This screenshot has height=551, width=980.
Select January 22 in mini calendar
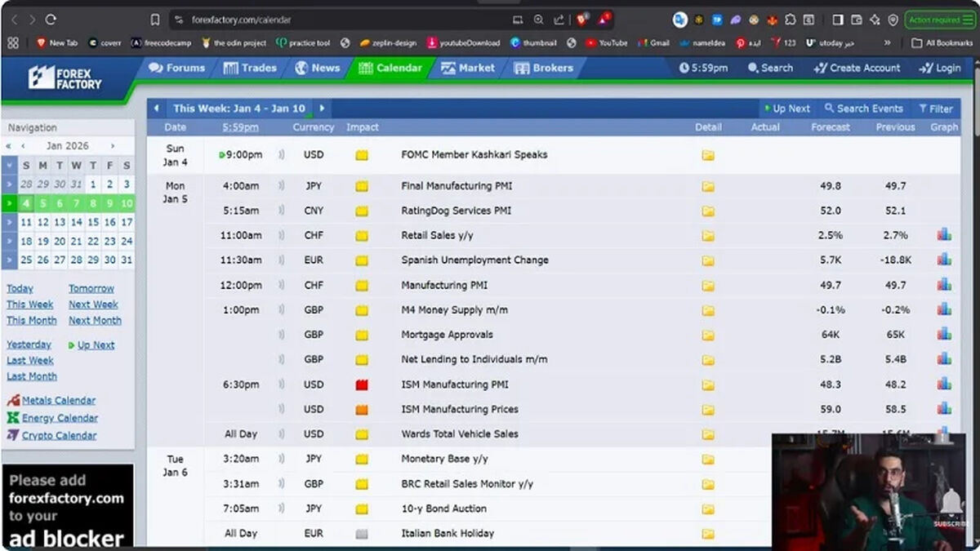coord(93,242)
